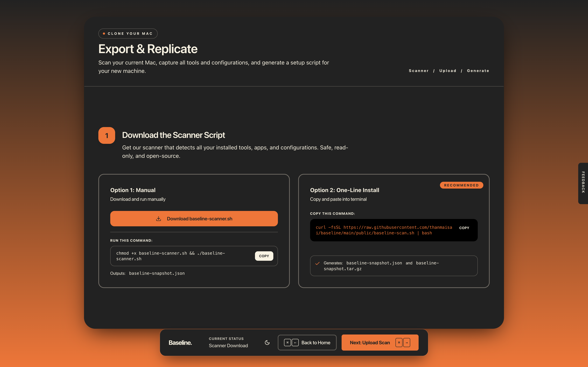Click the right arrow badge on Next button

[407, 343]
